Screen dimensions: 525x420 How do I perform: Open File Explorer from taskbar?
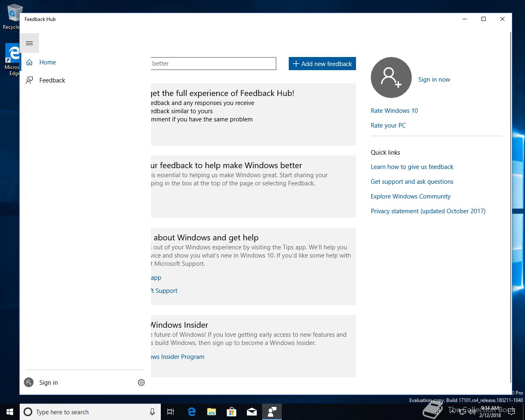(x=211, y=412)
